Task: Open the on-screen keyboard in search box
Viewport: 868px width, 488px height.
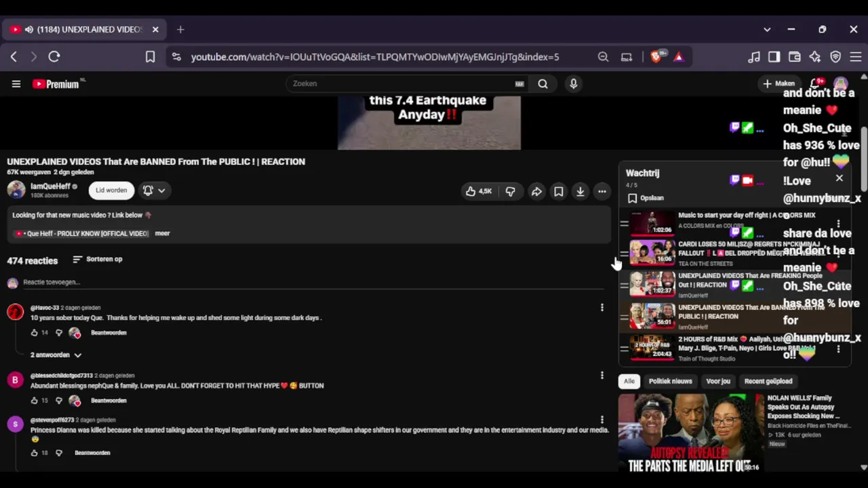Action: coord(519,83)
